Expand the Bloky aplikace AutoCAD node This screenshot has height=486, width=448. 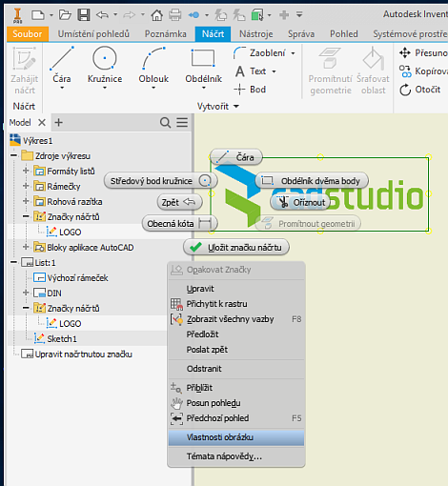[x=26, y=247]
